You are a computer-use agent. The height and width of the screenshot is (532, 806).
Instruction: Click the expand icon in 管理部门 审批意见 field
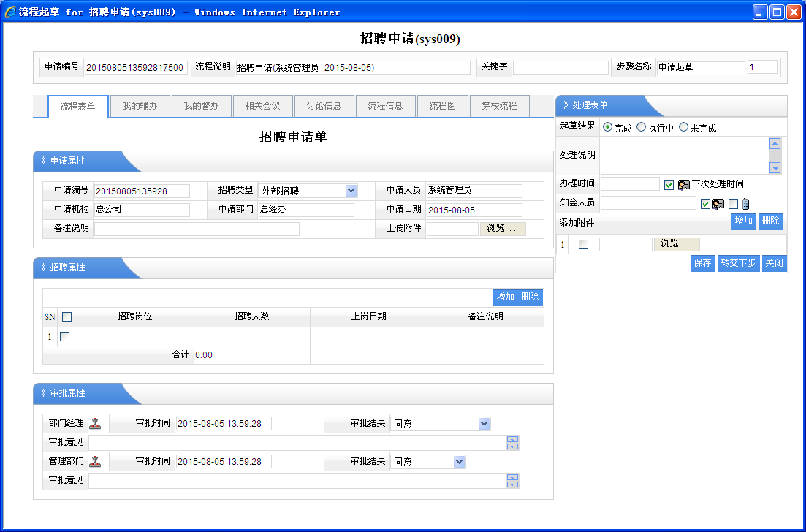click(512, 480)
